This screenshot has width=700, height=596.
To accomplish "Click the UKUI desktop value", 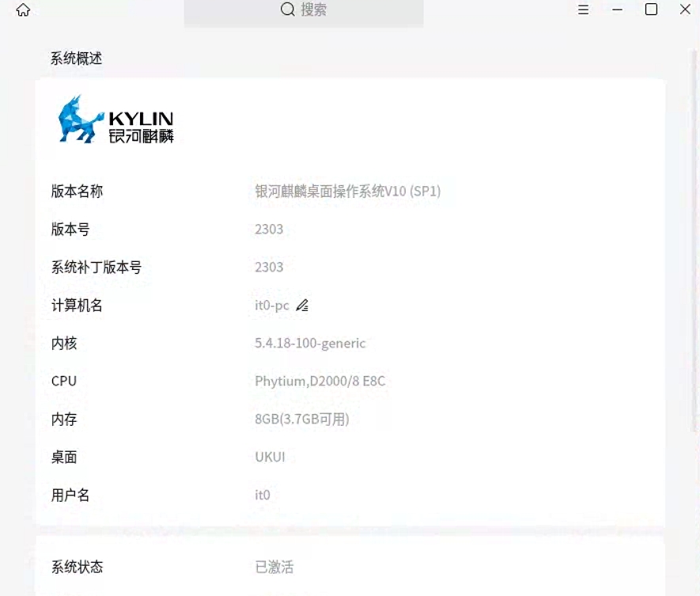I will (269, 457).
